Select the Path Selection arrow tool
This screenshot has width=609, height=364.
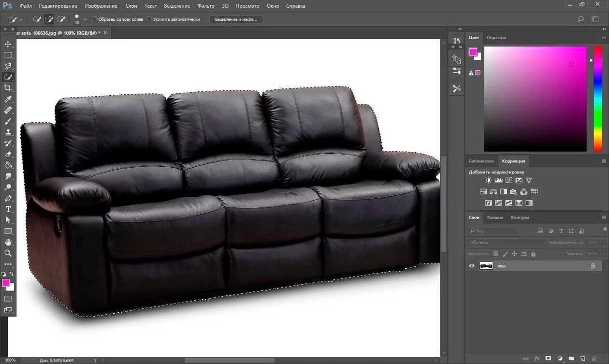8,220
